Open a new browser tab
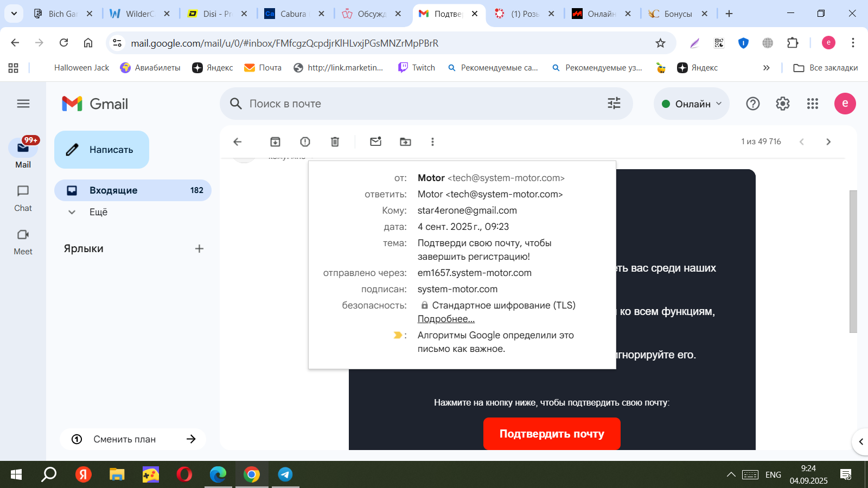868x488 pixels. click(x=729, y=14)
